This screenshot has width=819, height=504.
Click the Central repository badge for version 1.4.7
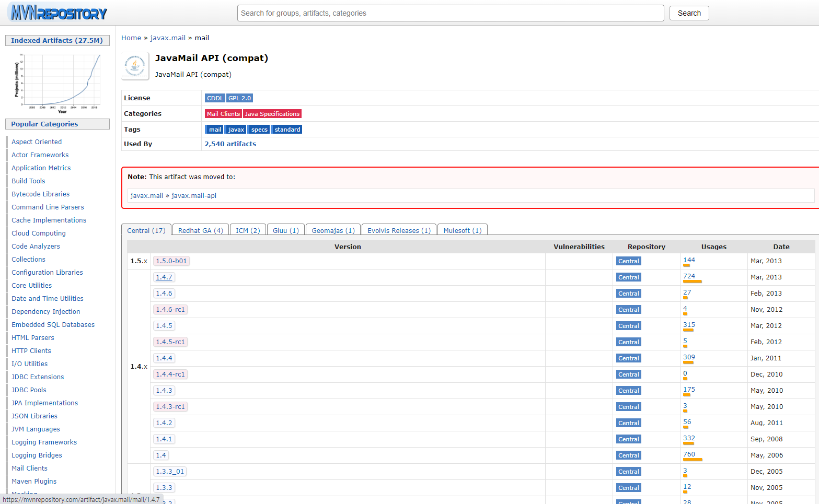(628, 277)
